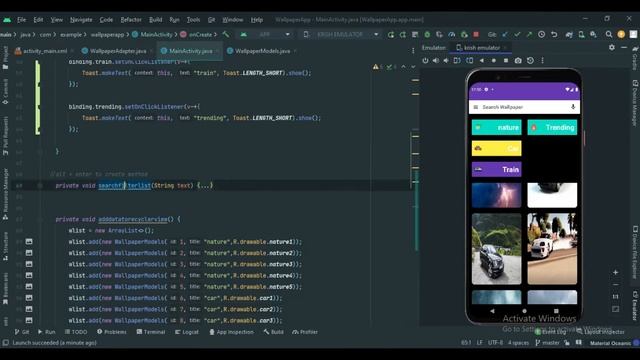Tap the black car on mountain road thumbnail
The image size is (640, 360).
point(496,249)
